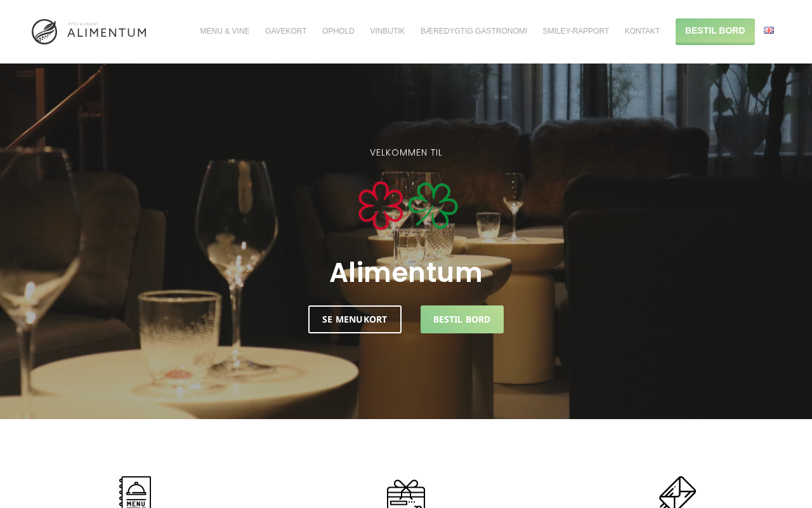This screenshot has height=508, width=812.
Task: Open the menu booklet icon
Action: [135, 492]
